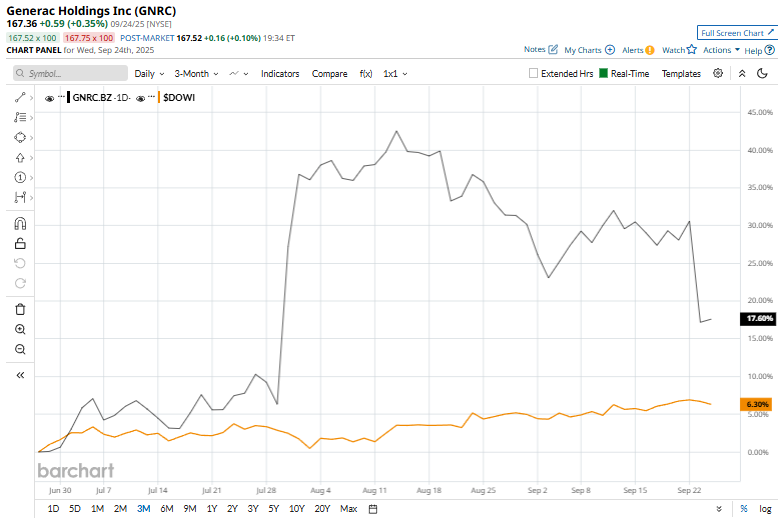Open chart settings gear icon

(x=718, y=73)
